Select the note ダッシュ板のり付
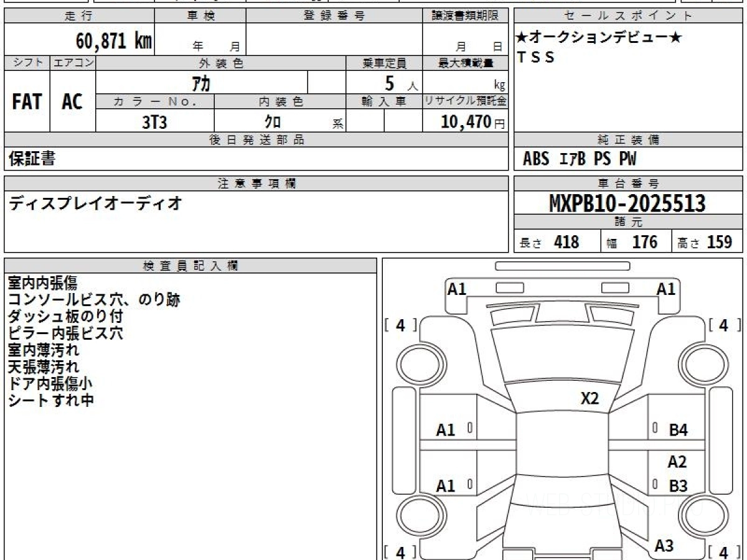 [x=65, y=317]
